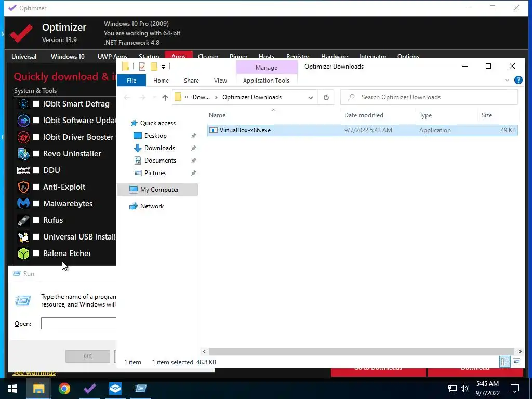Click in the Search Optimizer Downloads box
532x399 pixels.
429,97
